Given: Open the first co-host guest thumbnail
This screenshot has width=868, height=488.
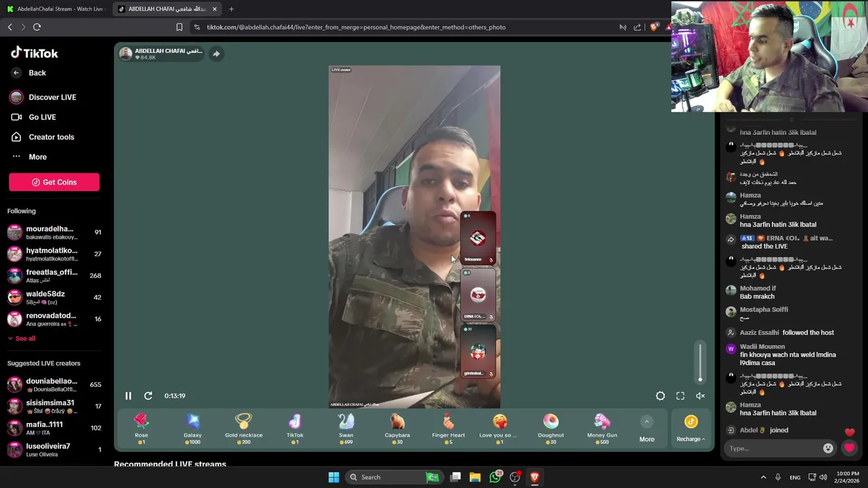Looking at the screenshot, I should coord(478,238).
